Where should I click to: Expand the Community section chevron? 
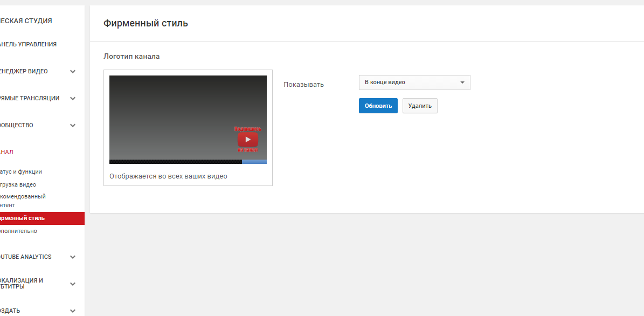(73, 125)
